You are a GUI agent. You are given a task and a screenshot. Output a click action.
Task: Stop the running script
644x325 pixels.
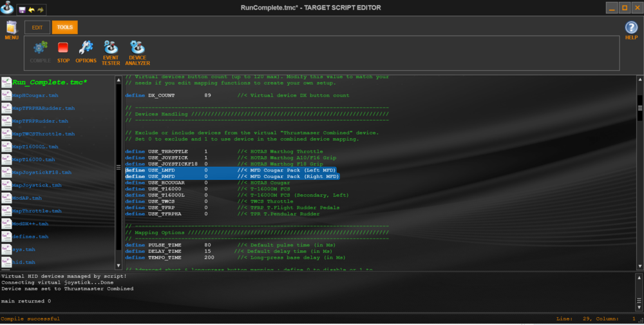(x=63, y=52)
